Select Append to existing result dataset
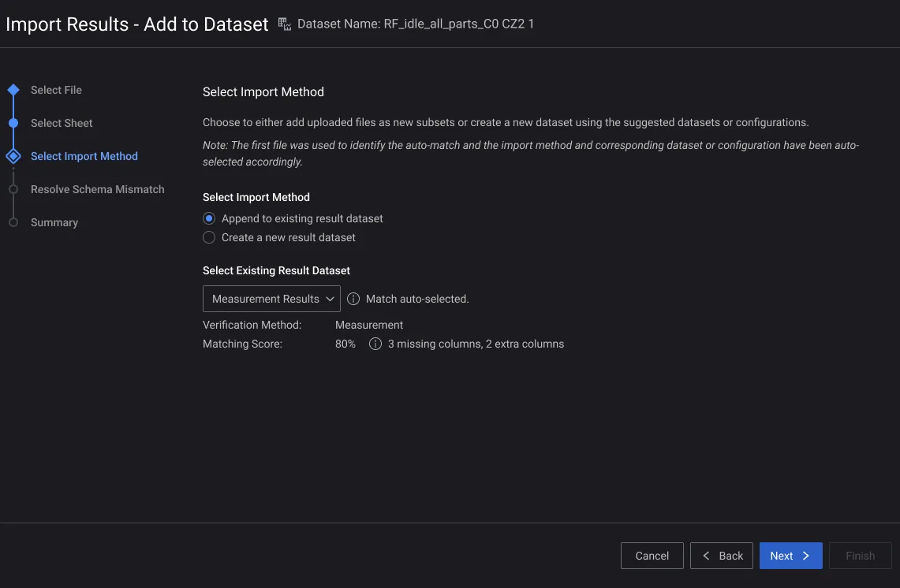This screenshot has width=900, height=588. pyautogui.click(x=209, y=218)
